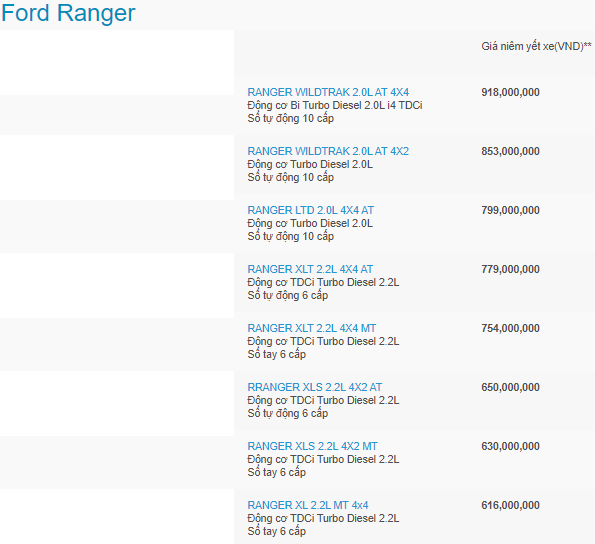This screenshot has height=544, width=595.
Task: Open RANGER WILDTRAK 2.0L AT 4X2 link
Action: pyautogui.click(x=328, y=151)
